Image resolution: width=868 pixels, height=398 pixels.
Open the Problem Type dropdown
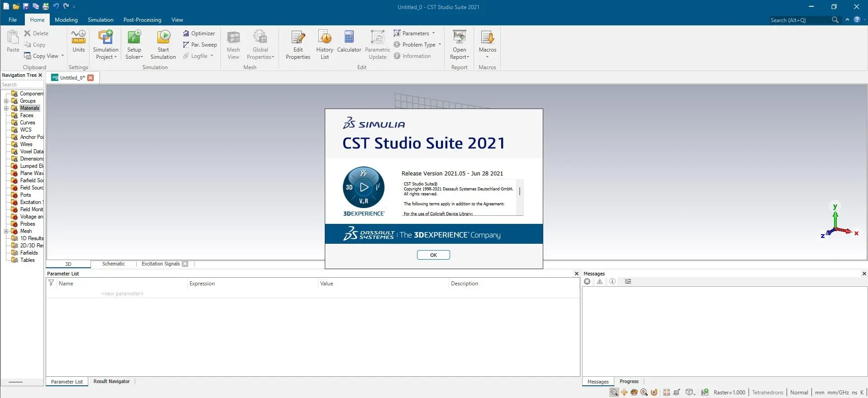tap(440, 44)
